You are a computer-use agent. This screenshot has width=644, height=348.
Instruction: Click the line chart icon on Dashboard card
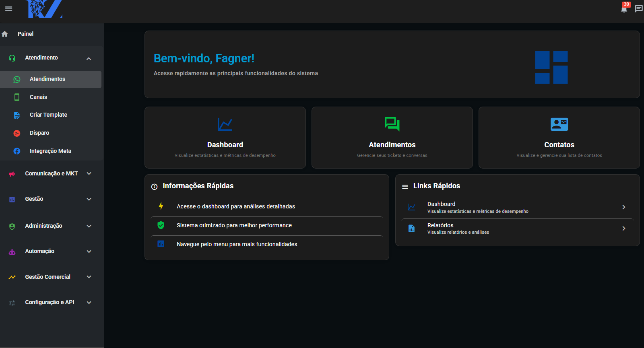pos(225,124)
